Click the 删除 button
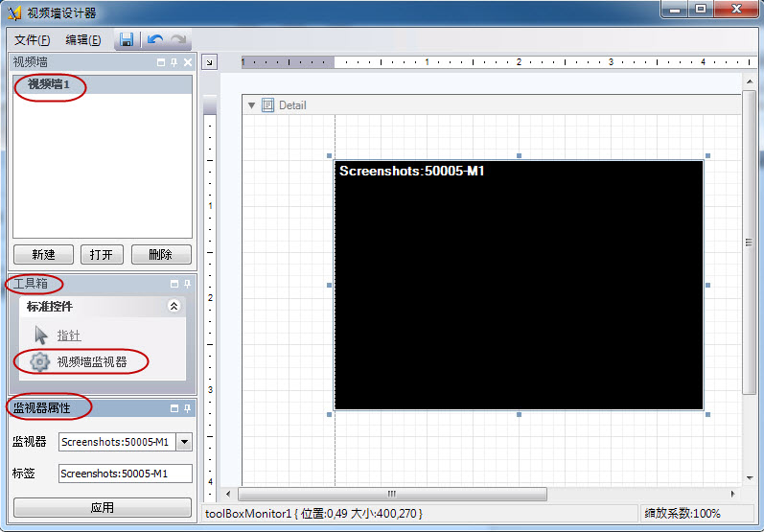This screenshot has height=532, width=764. coord(161,255)
